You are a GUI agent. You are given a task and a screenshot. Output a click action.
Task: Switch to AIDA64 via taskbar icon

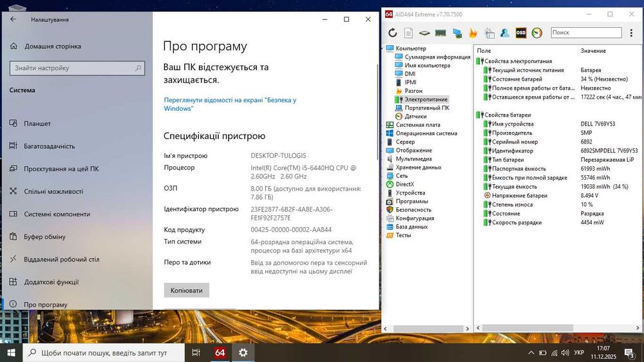tap(220, 352)
